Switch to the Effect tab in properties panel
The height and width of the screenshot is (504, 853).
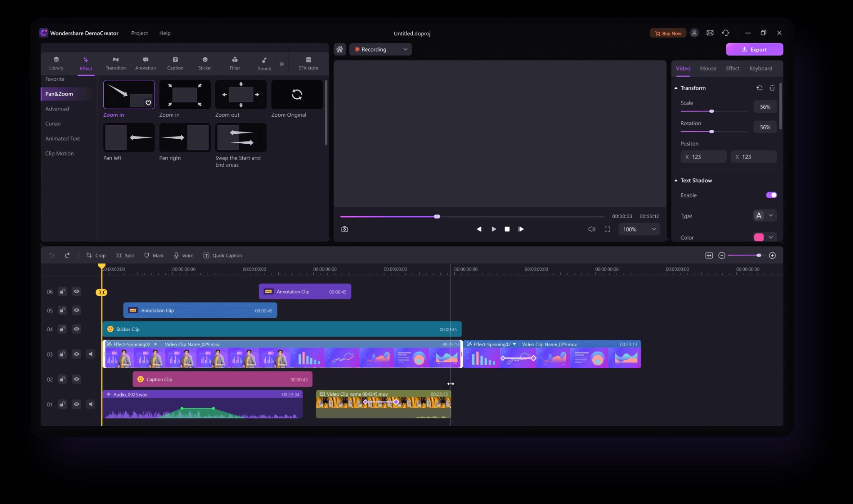point(733,68)
